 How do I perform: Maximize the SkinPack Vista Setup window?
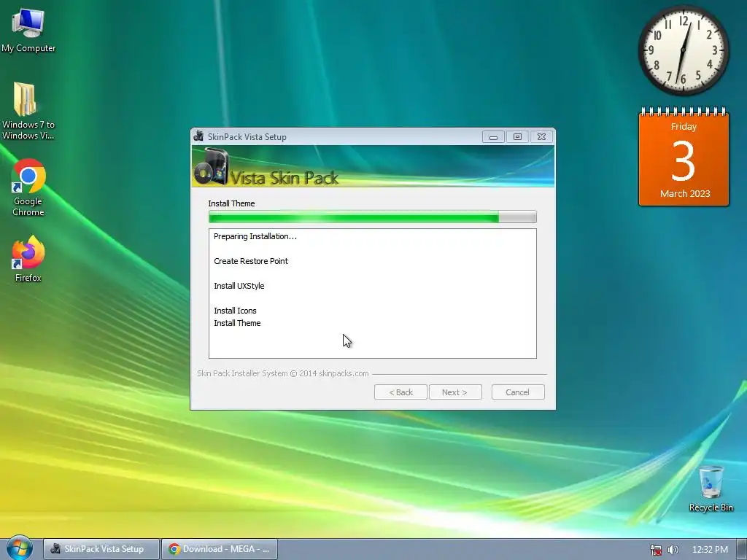click(517, 137)
